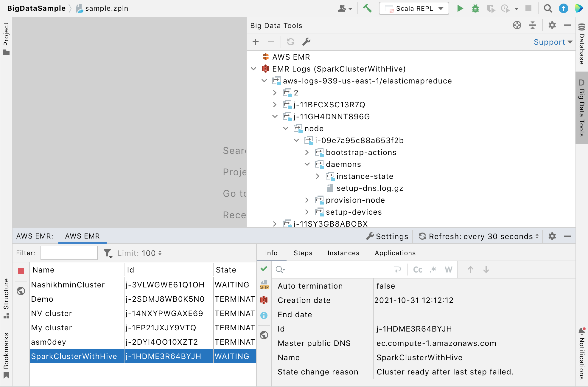Toggle Words (W) option in search
Image resolution: width=588 pixels, height=387 pixels.
(448, 270)
